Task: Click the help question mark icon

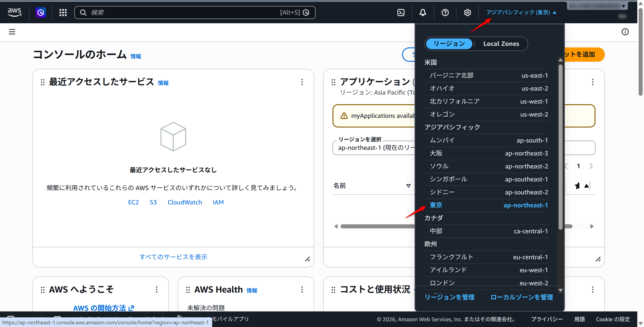Action: coord(445,13)
